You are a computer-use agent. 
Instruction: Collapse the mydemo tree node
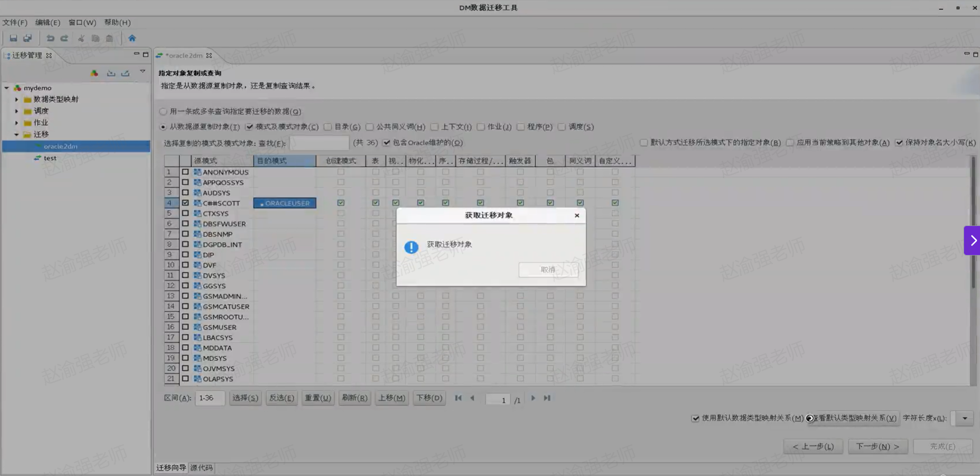[6, 88]
